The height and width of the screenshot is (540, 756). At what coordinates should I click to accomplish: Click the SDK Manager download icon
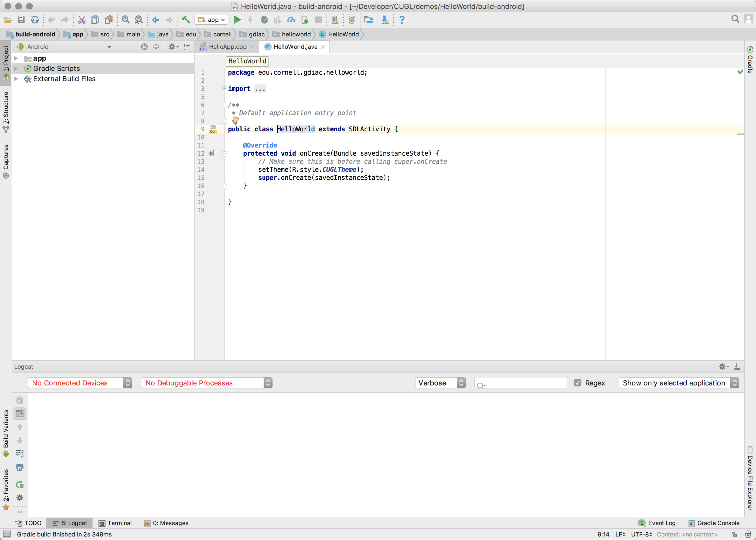(x=385, y=20)
